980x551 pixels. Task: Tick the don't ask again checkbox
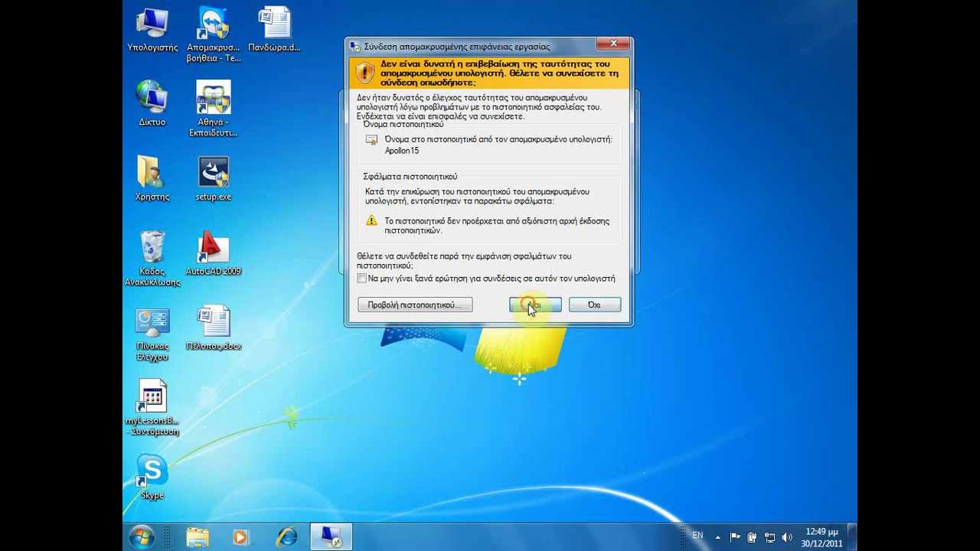[361, 279]
